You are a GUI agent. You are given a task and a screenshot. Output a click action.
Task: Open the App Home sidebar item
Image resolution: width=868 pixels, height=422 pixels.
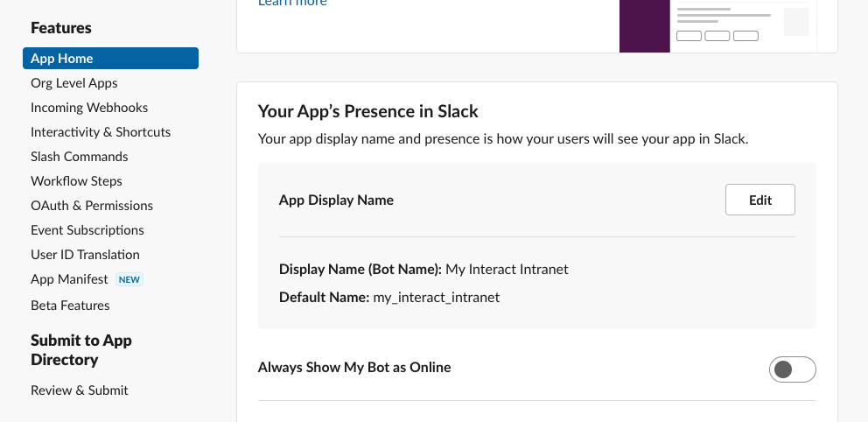[x=111, y=58]
